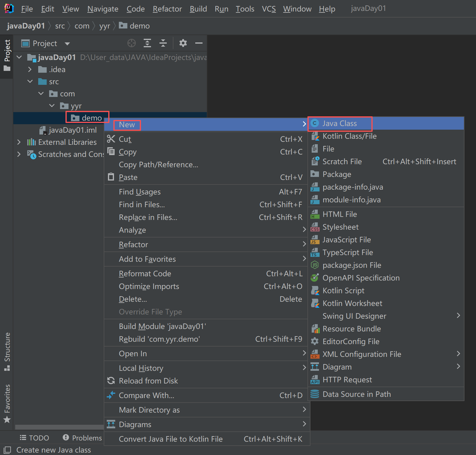Click the Project panel horizontal scrollbar
This screenshot has width=476, height=455.
pos(59,427)
